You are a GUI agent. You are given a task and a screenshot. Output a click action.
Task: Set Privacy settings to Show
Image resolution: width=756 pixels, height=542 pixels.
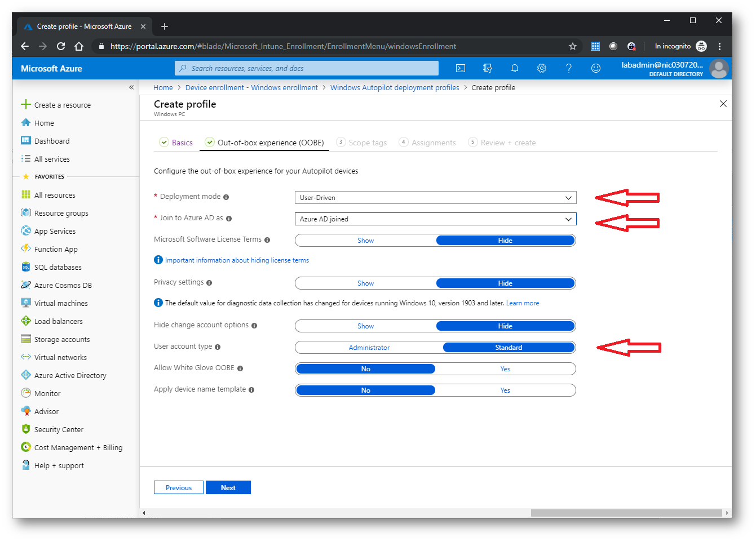click(366, 283)
